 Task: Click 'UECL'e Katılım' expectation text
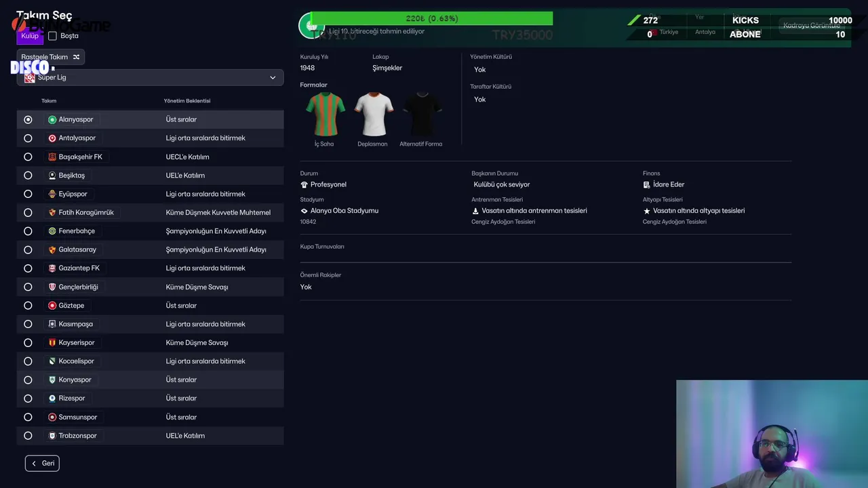pos(188,157)
